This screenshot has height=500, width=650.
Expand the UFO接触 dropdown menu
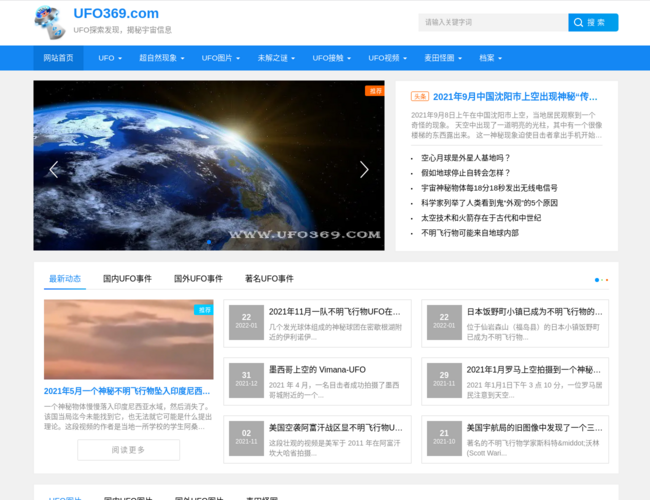pos(332,58)
